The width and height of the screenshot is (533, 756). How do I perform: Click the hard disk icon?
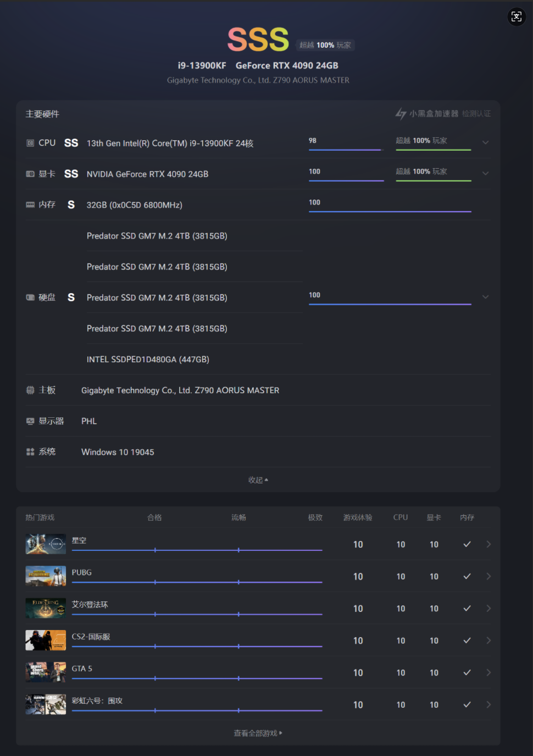click(x=30, y=297)
